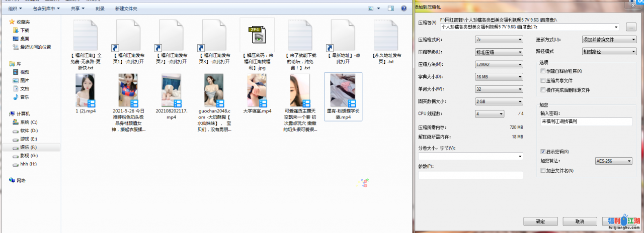Open the 压缩格式 dropdown showing 7z
This screenshot has width=644, height=233.
499,40
